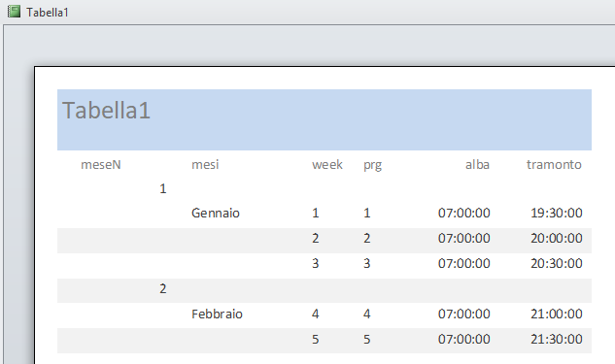Image resolution: width=615 pixels, height=364 pixels.
Task: Click the prg column header
Action: (373, 165)
